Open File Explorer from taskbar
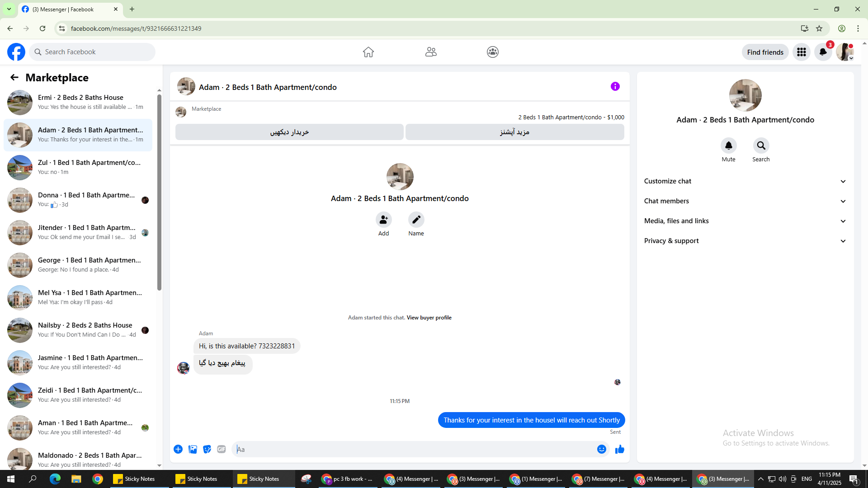The image size is (868, 488). click(76, 479)
